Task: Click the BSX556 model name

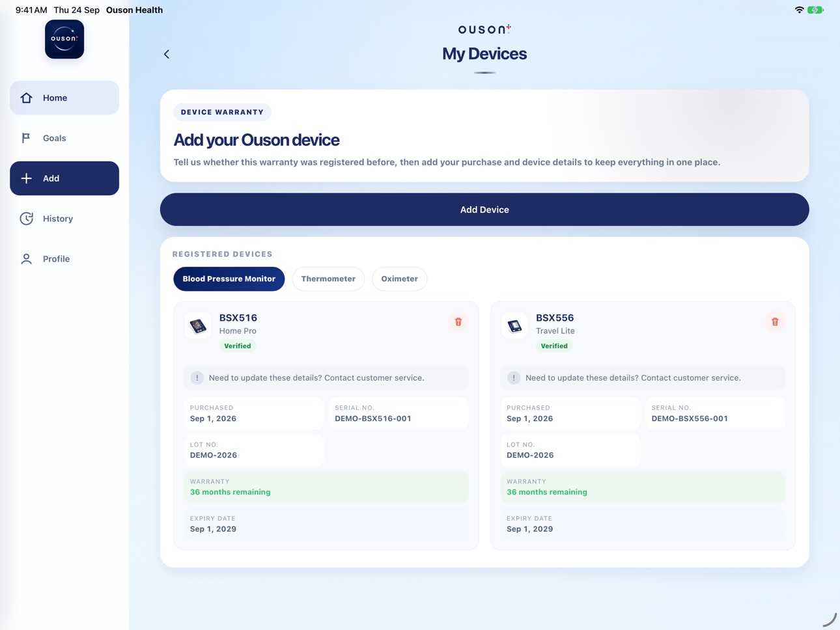Action: click(555, 318)
